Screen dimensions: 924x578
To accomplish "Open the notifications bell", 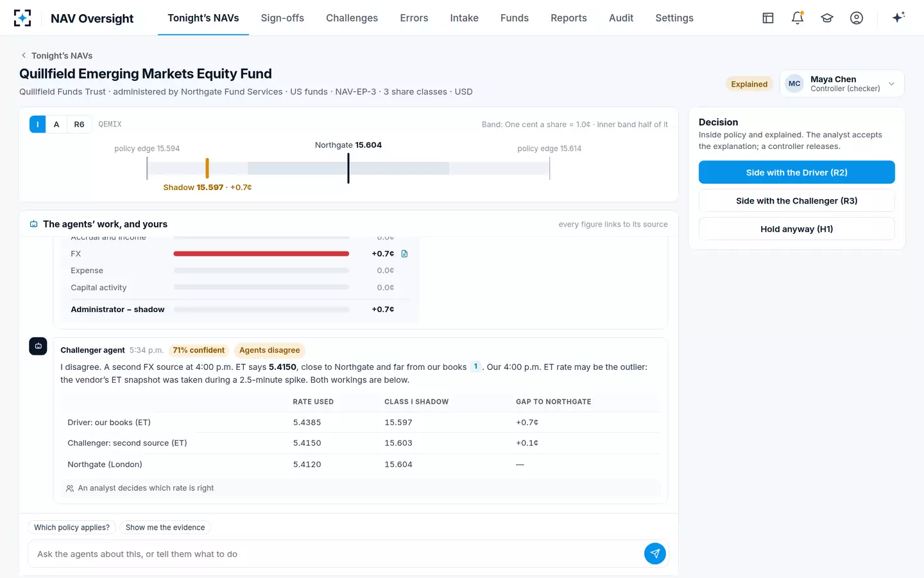I will click(798, 18).
